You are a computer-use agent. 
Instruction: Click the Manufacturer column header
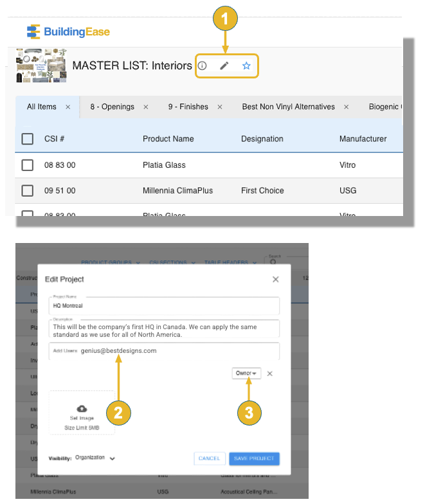(363, 139)
